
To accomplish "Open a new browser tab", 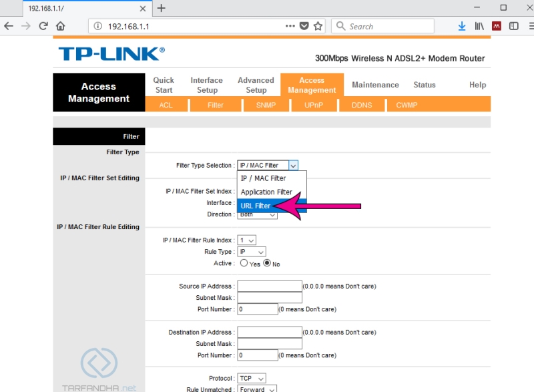I will coord(161,8).
